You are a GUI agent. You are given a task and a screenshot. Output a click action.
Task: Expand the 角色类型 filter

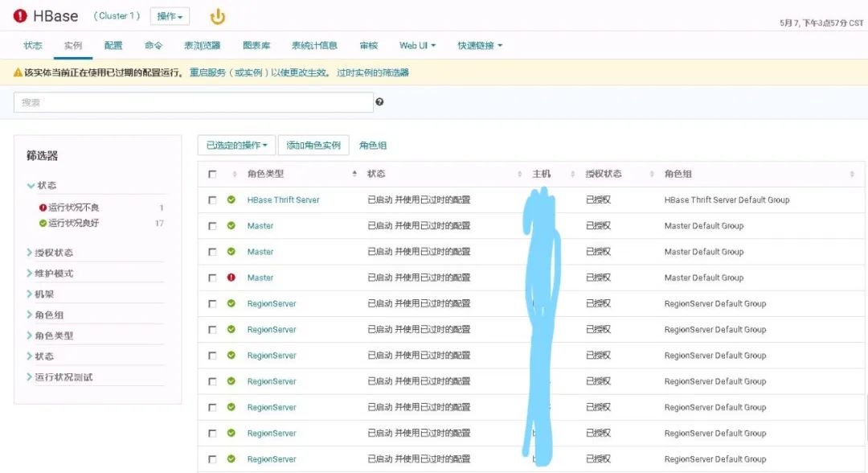pos(50,335)
